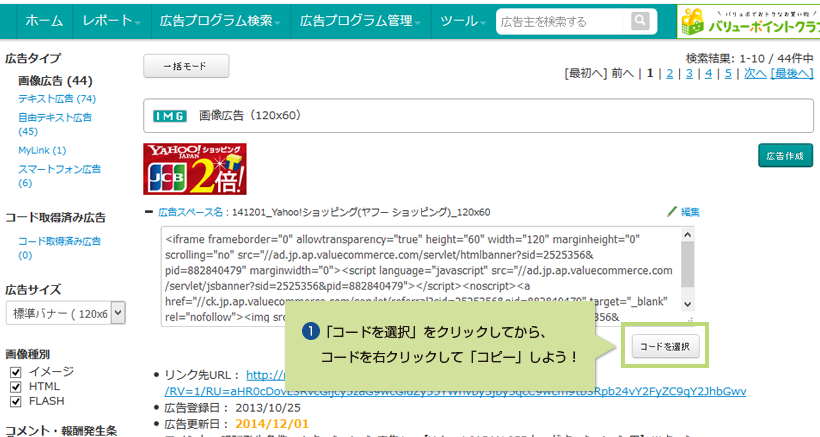This screenshot has height=437, width=820.
Task: Click code box scrollbar up arrow
Action: (688, 234)
